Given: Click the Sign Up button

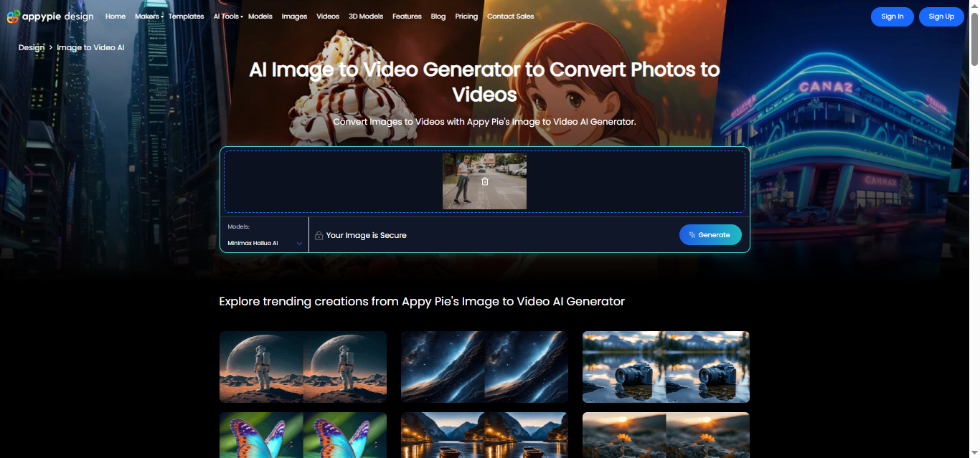Looking at the screenshot, I should pyautogui.click(x=941, y=16).
